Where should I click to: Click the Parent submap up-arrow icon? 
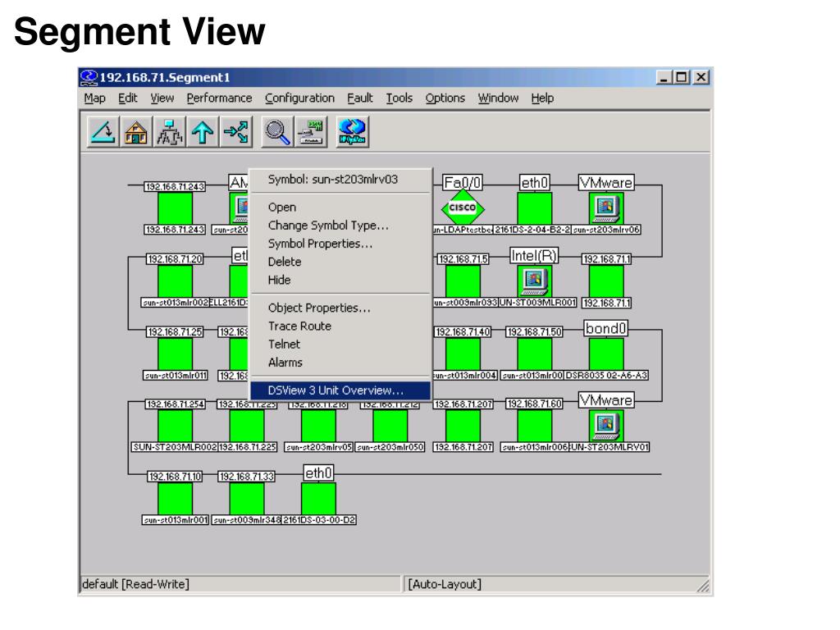(x=203, y=131)
